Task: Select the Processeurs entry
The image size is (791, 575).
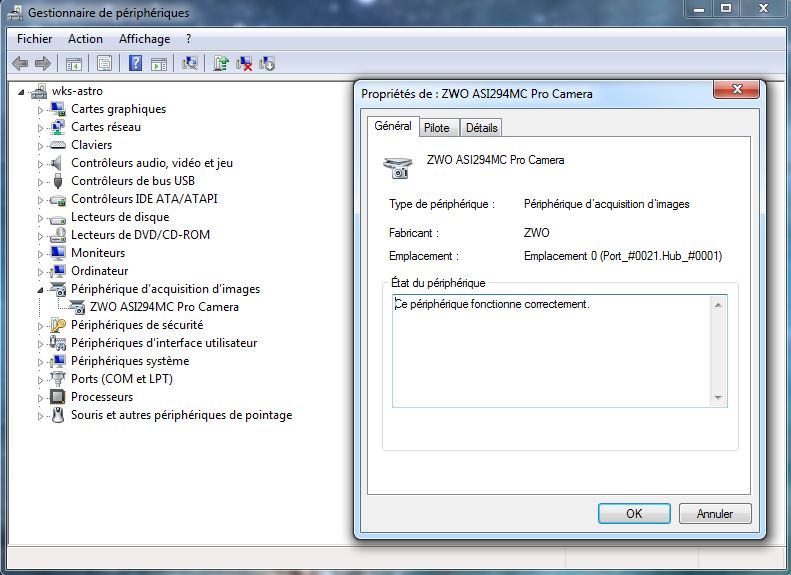Action: [102, 397]
